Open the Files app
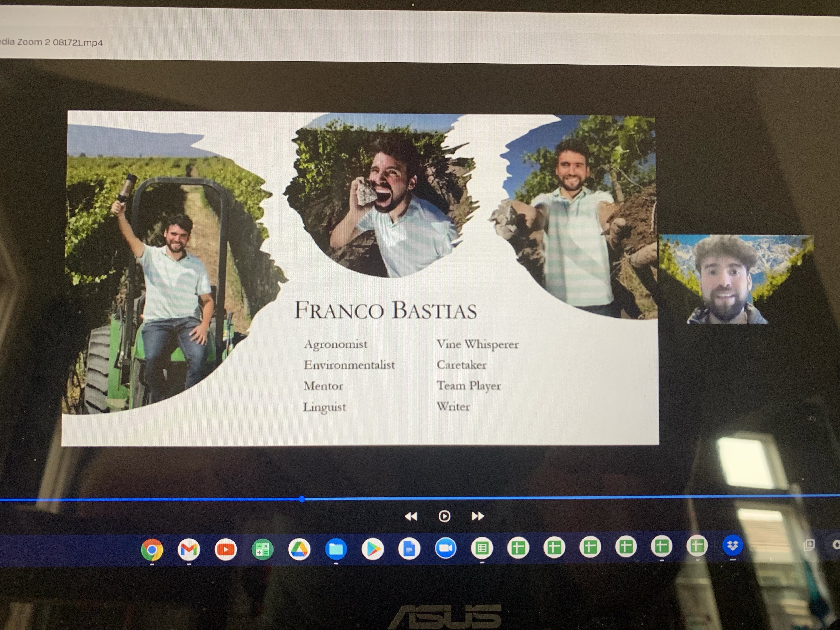Viewport: 840px width, 630px height. 336,549
